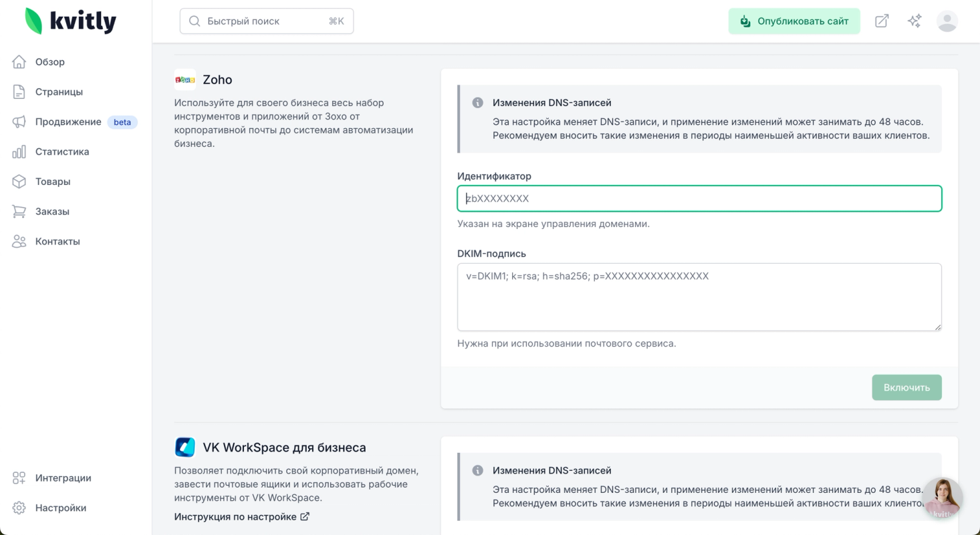This screenshot has width=980, height=535.
Task: Open Интеграции from the sidebar
Action: [63, 478]
